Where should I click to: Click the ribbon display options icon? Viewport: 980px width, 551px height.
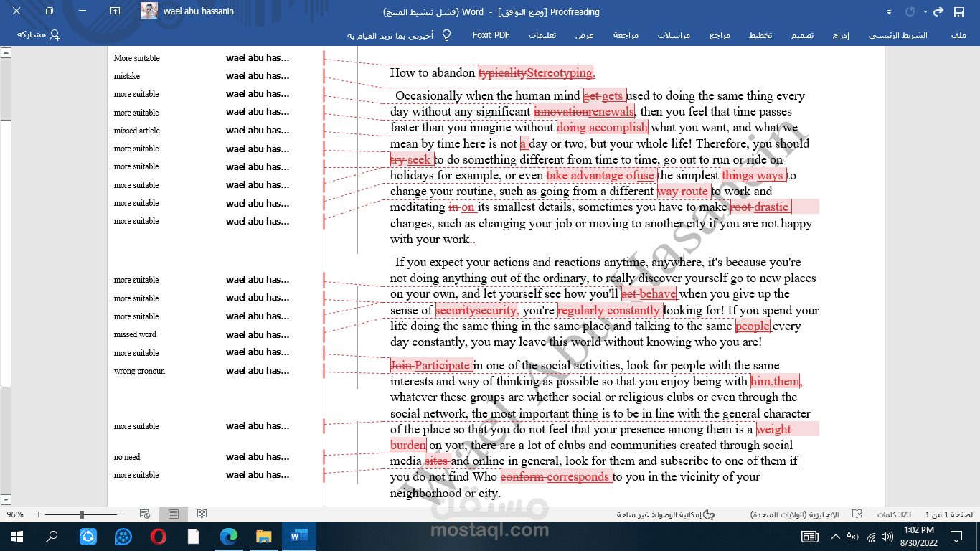click(x=116, y=12)
